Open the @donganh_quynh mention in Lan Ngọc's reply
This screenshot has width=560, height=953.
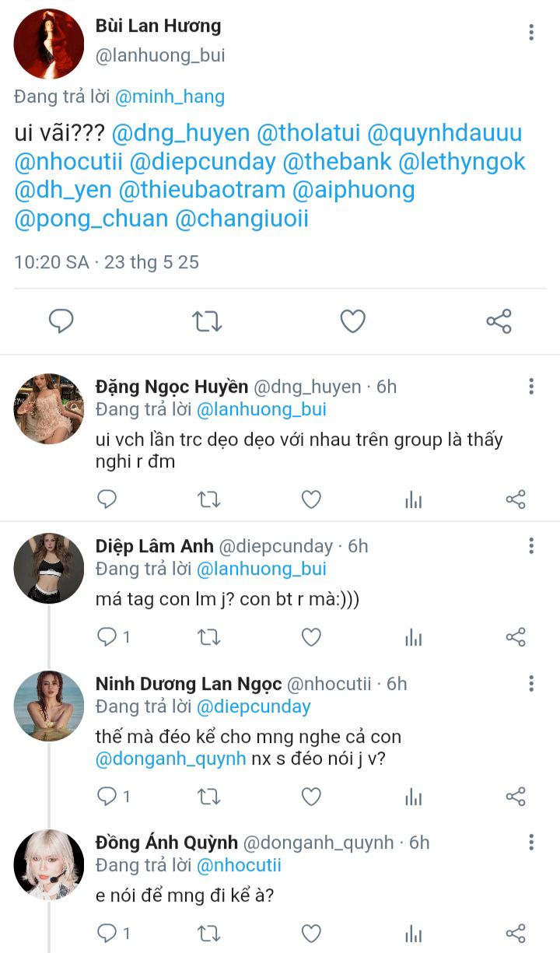(170, 759)
